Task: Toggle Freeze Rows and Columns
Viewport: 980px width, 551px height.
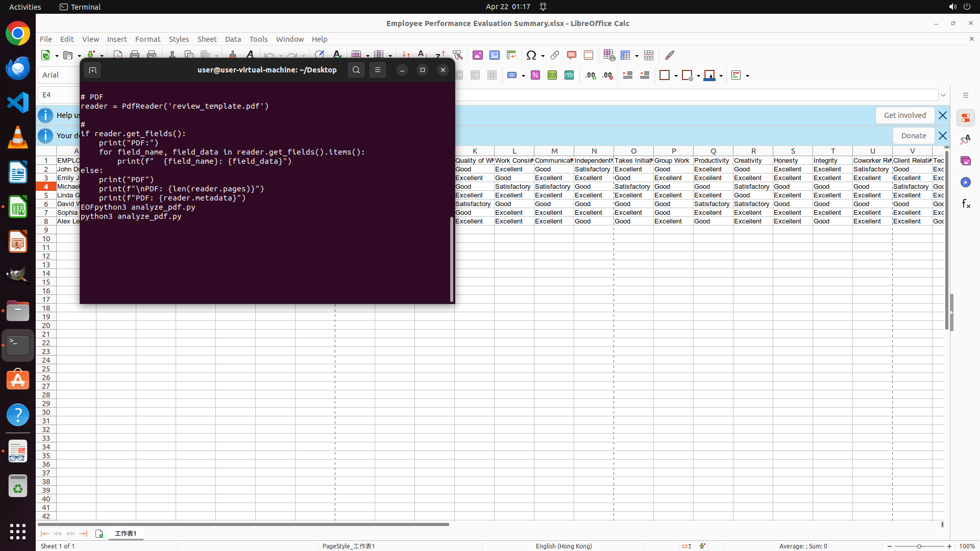Action: pyautogui.click(x=626, y=55)
